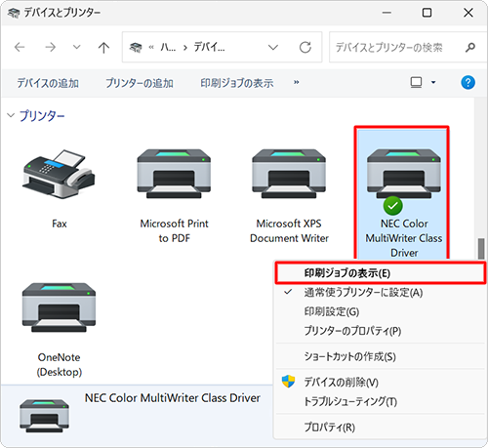Choose トラブルシューティング(T) from context menu
This screenshot has width=488, height=448.
pos(381,401)
